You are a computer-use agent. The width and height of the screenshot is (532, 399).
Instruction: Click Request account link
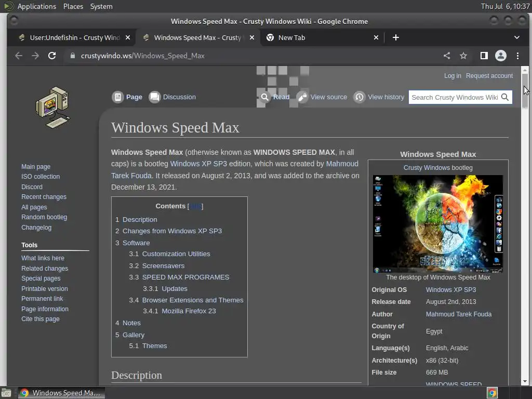(x=489, y=76)
